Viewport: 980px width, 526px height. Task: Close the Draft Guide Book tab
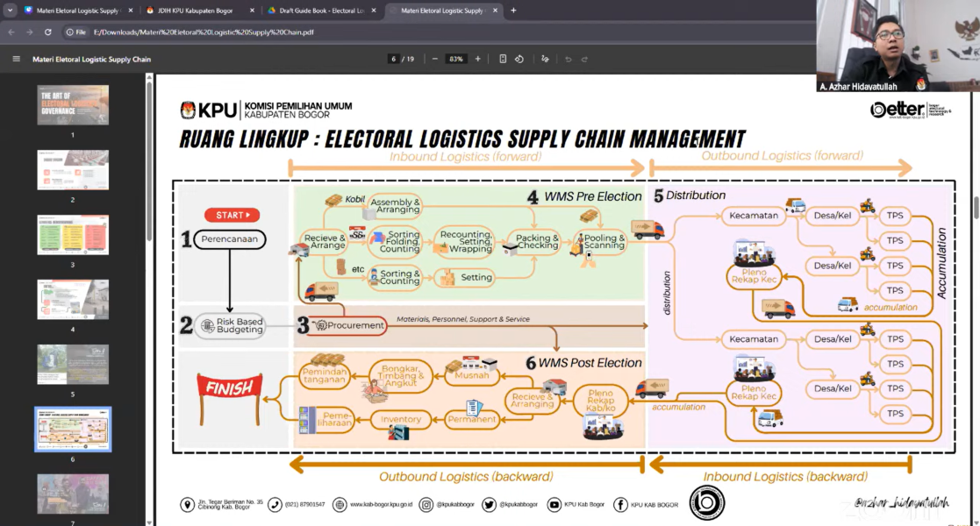point(375,11)
